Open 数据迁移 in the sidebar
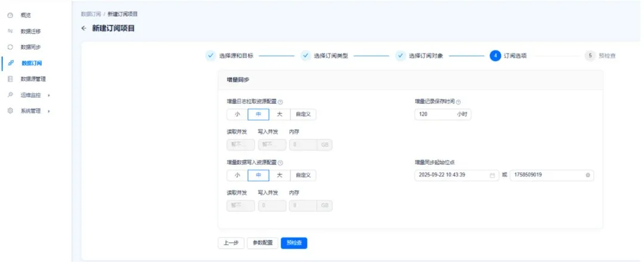 31,31
